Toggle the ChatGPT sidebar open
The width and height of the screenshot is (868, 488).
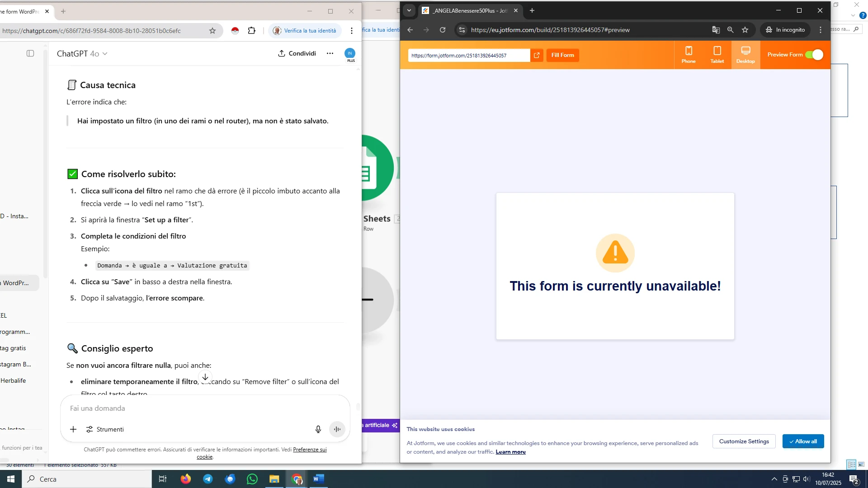coord(30,53)
